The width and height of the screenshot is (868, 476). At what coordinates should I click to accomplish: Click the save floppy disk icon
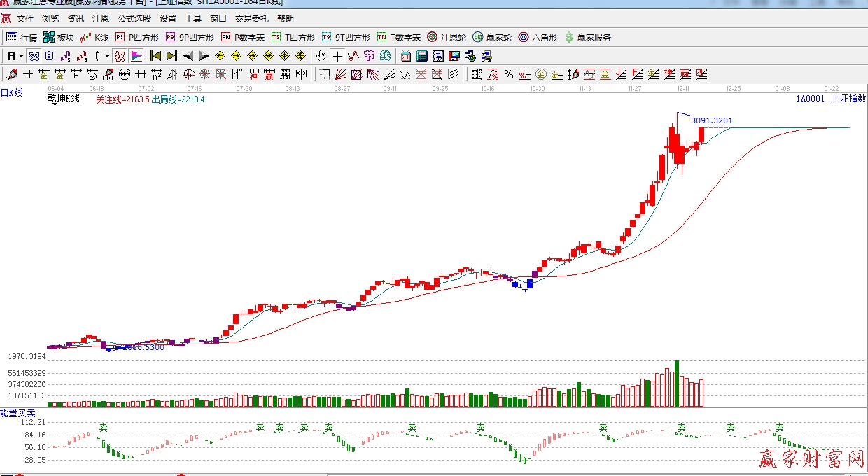(x=454, y=56)
